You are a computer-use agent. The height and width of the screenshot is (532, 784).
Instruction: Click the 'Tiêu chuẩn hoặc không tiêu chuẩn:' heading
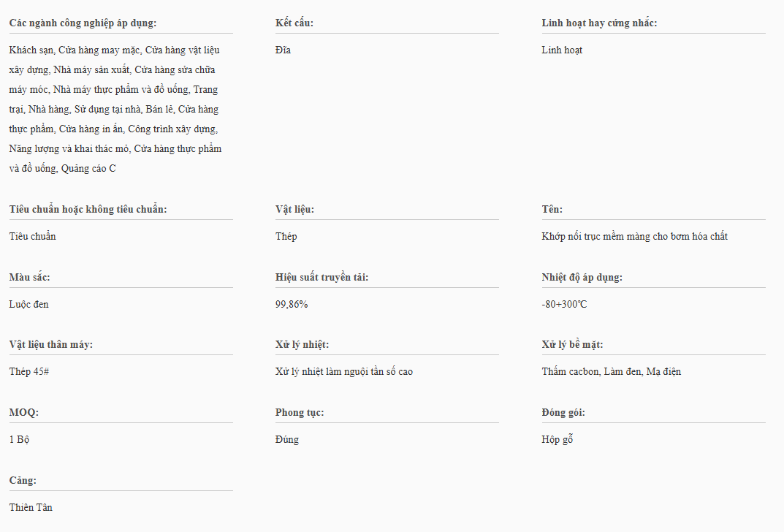click(x=88, y=209)
